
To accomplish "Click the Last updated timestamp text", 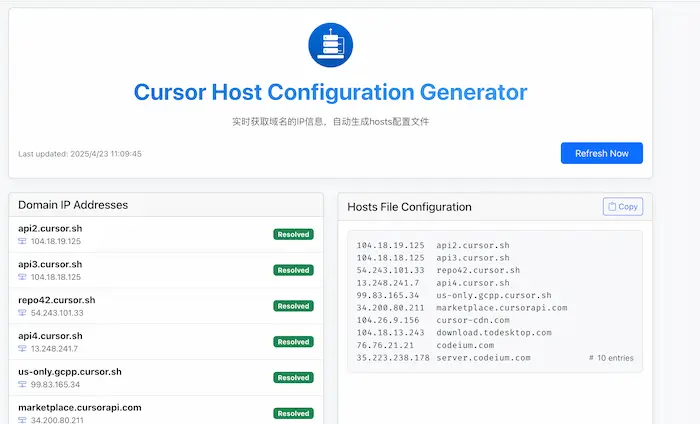I will pos(80,154).
